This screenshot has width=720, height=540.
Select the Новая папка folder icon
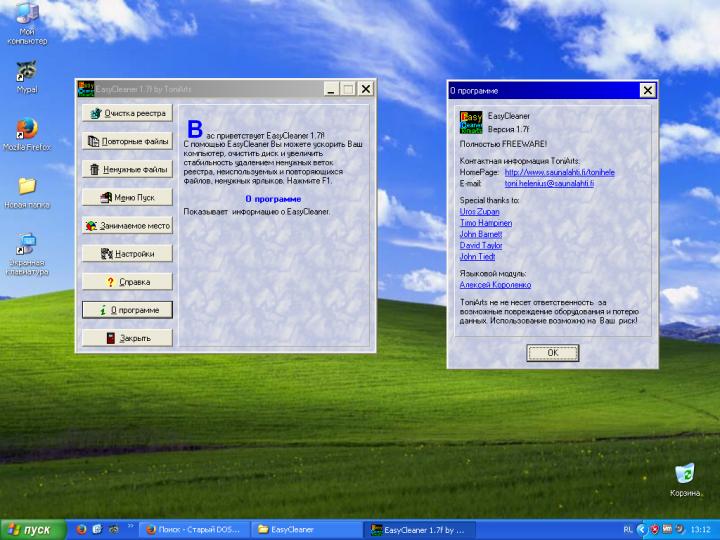[x=27, y=187]
